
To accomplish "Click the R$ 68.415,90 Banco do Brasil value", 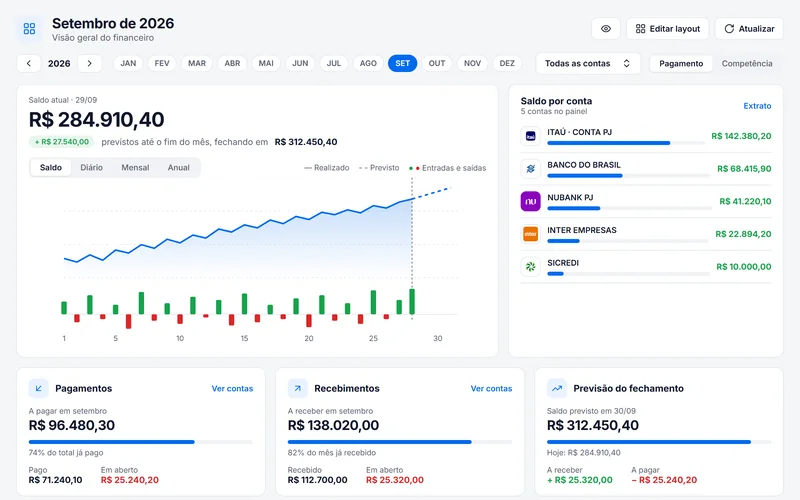I will [x=744, y=169].
